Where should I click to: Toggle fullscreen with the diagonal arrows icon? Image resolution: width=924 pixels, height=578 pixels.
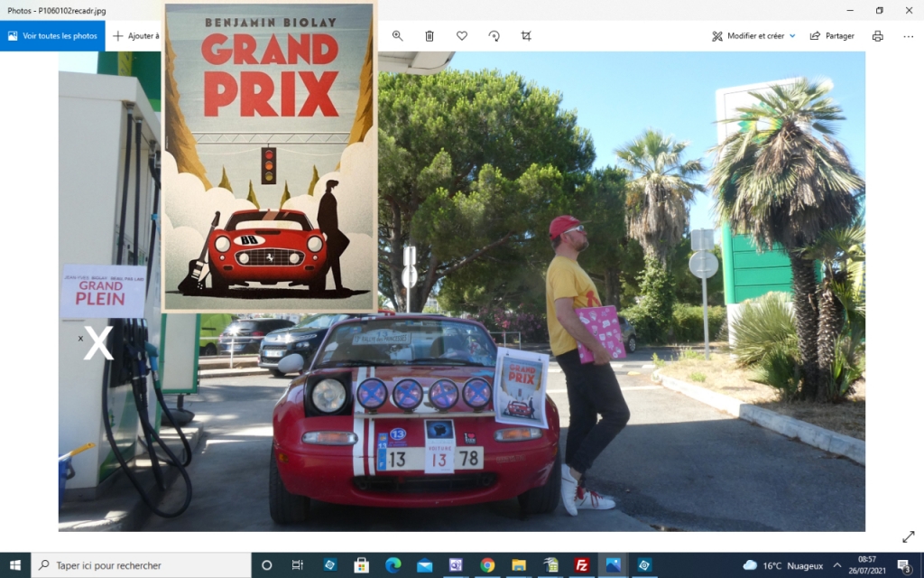(908, 536)
